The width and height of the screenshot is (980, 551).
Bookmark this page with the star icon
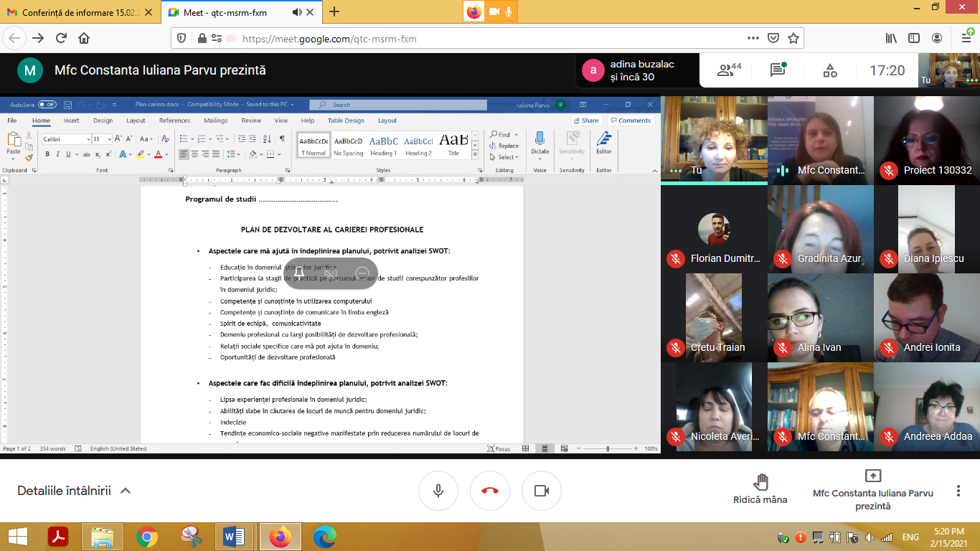[x=793, y=39]
